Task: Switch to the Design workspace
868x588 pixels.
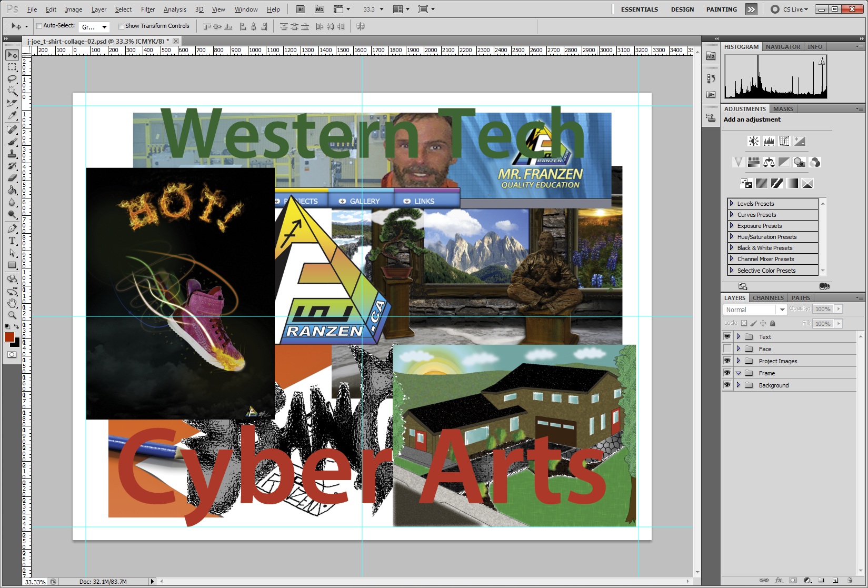Action: click(x=682, y=9)
